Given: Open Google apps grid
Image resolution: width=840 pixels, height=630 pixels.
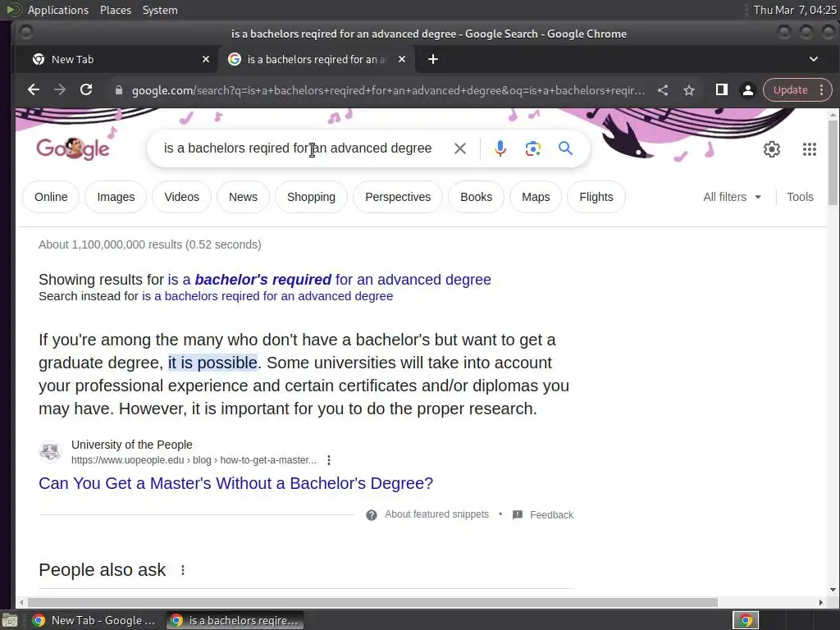Looking at the screenshot, I should [810, 149].
